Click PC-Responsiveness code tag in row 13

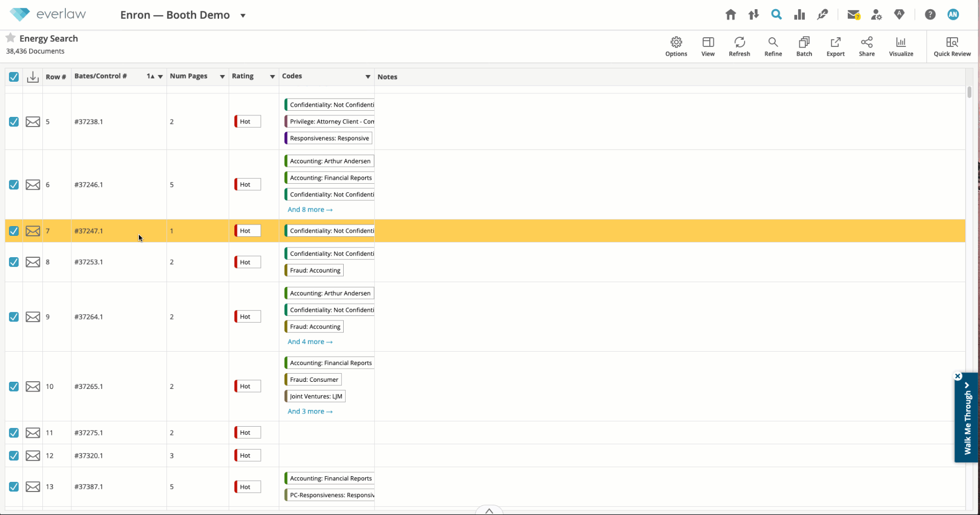coord(329,495)
